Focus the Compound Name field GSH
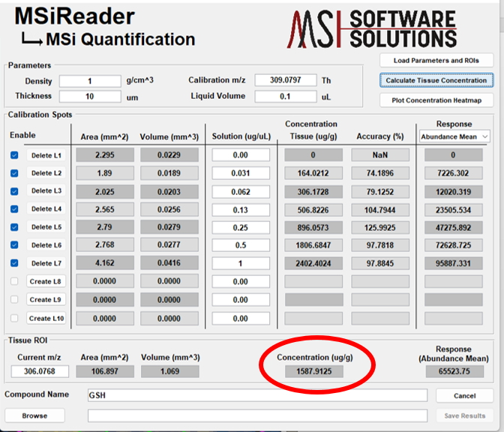504x432 pixels. (257, 395)
